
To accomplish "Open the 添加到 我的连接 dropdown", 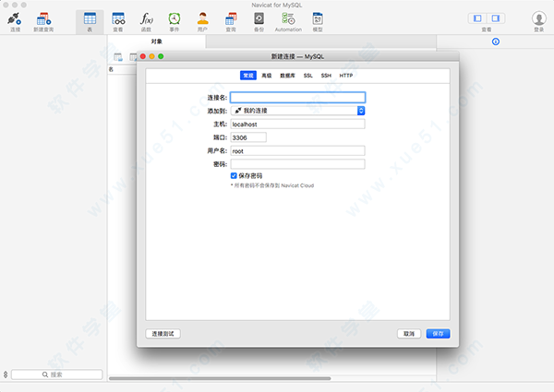I will (297, 111).
